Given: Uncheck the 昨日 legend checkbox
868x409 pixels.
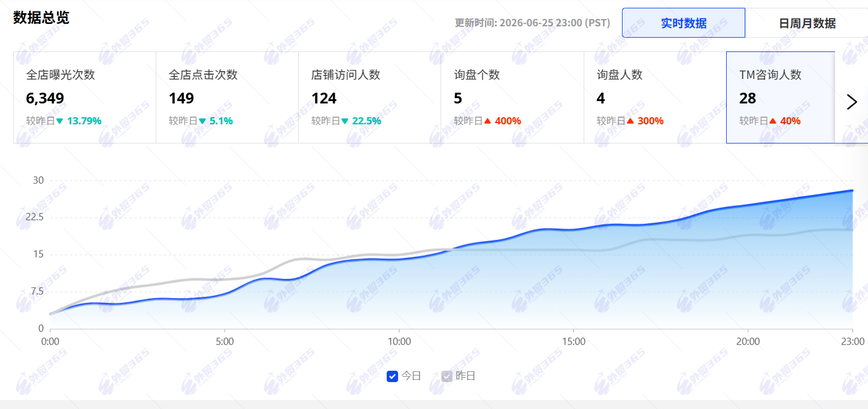Looking at the screenshot, I should pyautogui.click(x=447, y=376).
